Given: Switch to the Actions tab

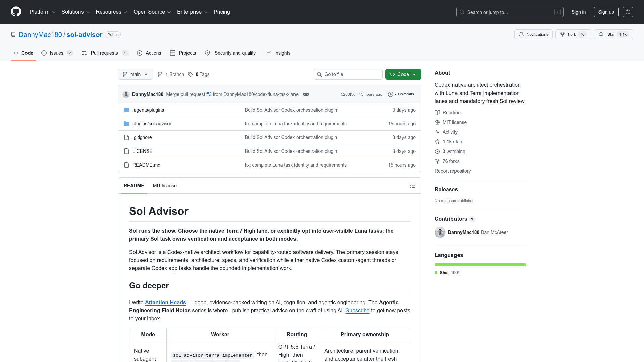Looking at the screenshot, I should pyautogui.click(x=149, y=53).
